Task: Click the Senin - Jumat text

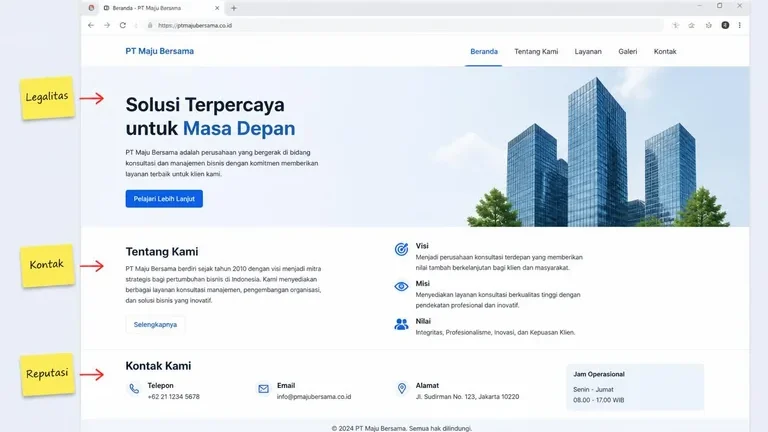Action: pyautogui.click(x=593, y=389)
